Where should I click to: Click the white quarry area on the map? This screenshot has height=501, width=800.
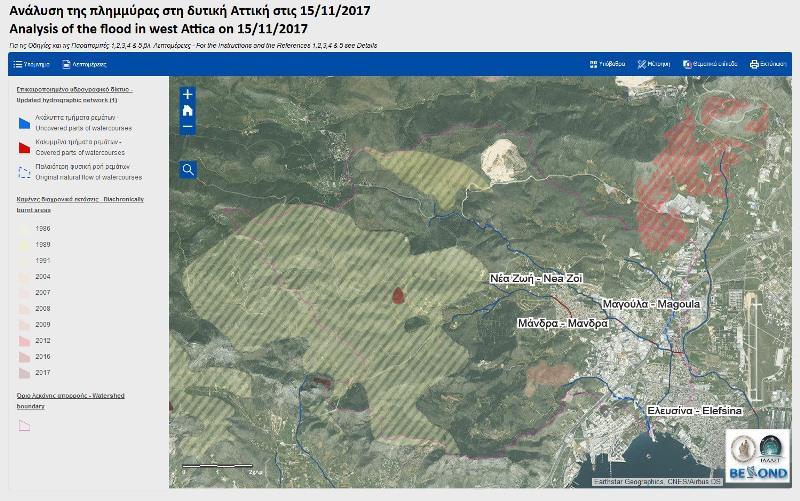(504, 161)
